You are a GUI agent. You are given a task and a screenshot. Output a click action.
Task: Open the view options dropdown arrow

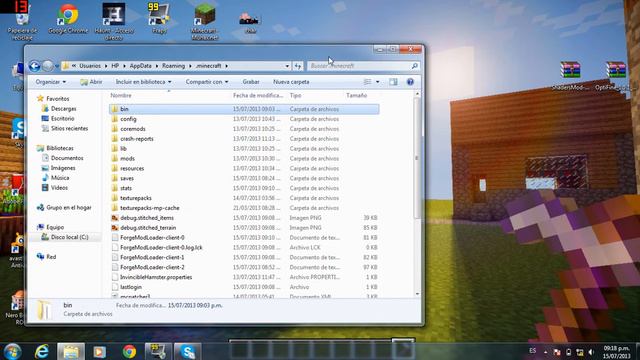(378, 82)
